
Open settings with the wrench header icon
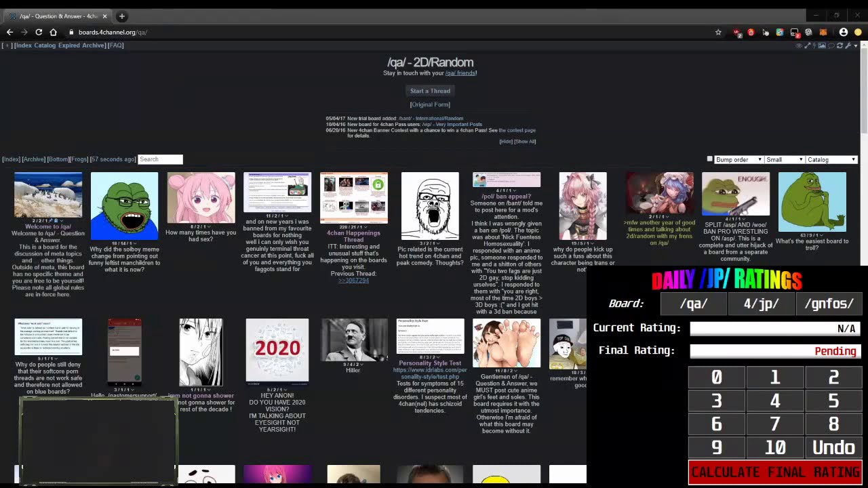(848, 45)
